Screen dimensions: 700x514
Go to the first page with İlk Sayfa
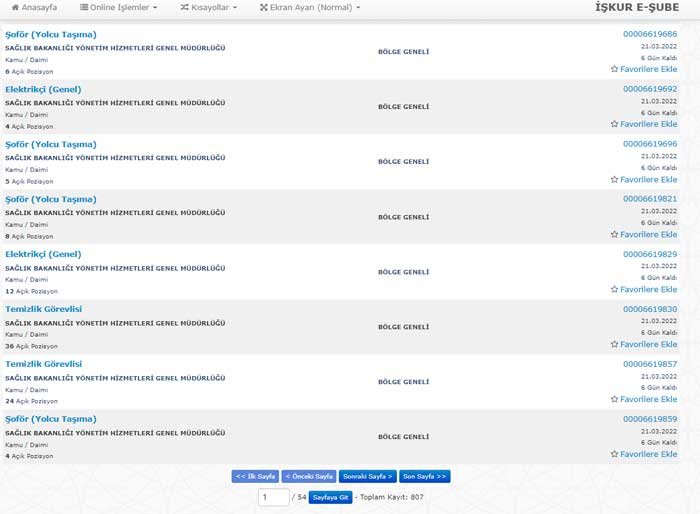click(255, 477)
